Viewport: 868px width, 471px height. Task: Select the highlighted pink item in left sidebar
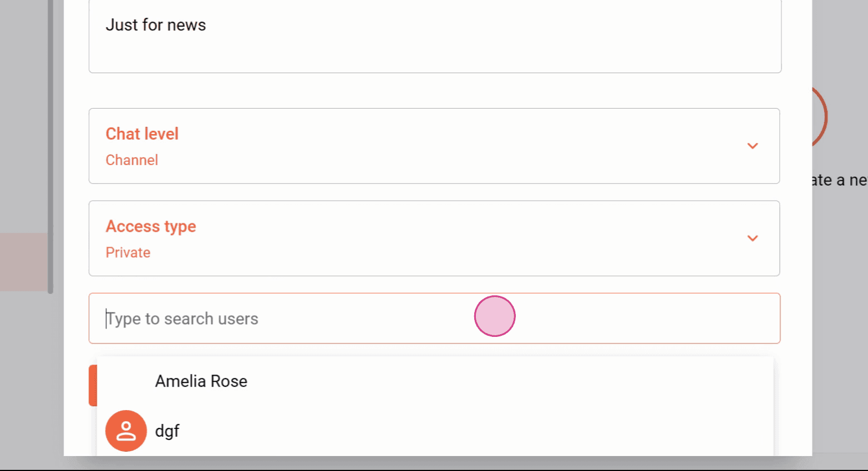24,262
